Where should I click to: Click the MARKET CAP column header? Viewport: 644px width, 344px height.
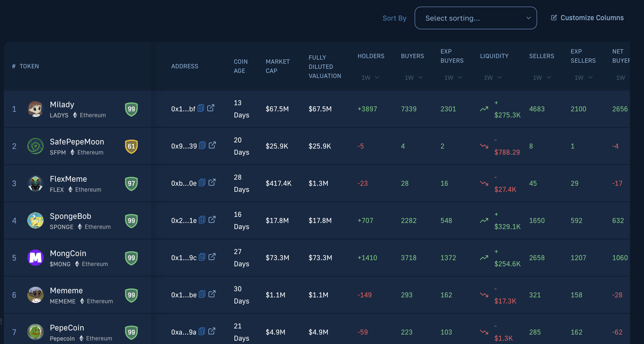278,66
